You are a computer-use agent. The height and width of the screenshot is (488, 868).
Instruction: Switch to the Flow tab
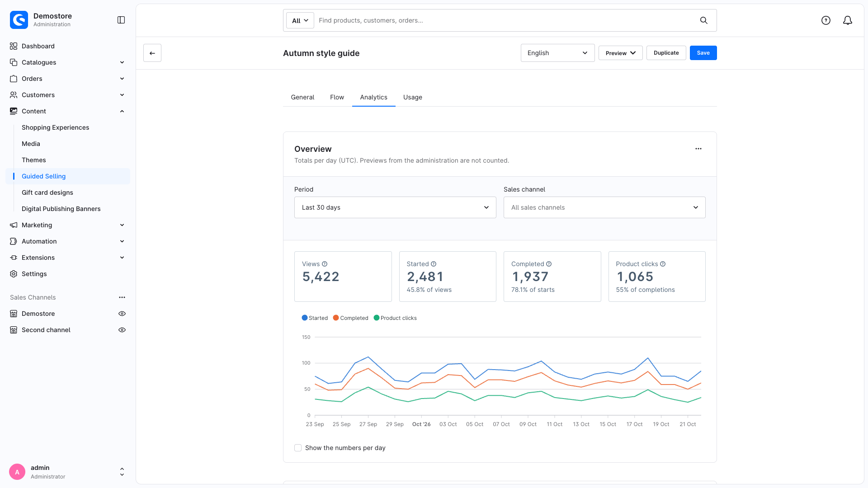pos(337,97)
